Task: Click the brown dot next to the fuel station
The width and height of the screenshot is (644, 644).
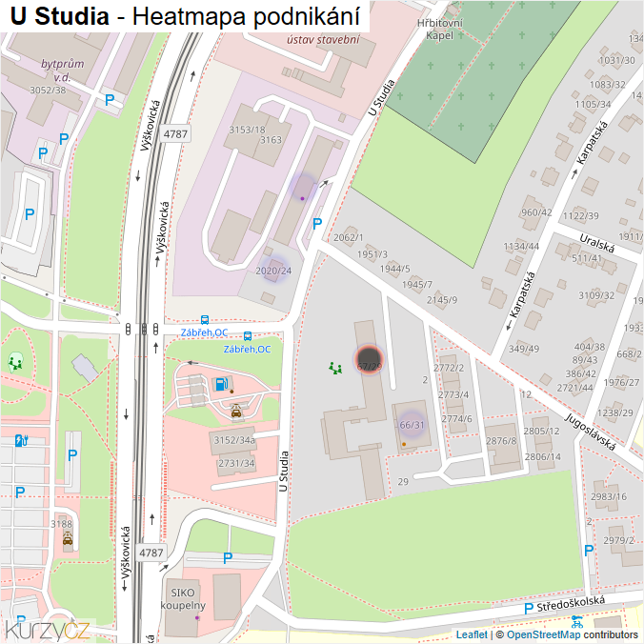Action: click(231, 392)
